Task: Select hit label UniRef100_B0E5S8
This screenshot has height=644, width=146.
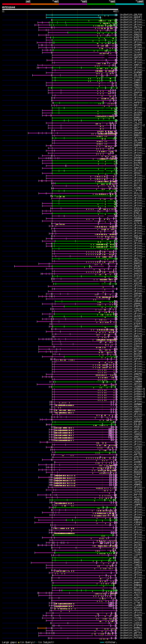Action: click(131, 40)
